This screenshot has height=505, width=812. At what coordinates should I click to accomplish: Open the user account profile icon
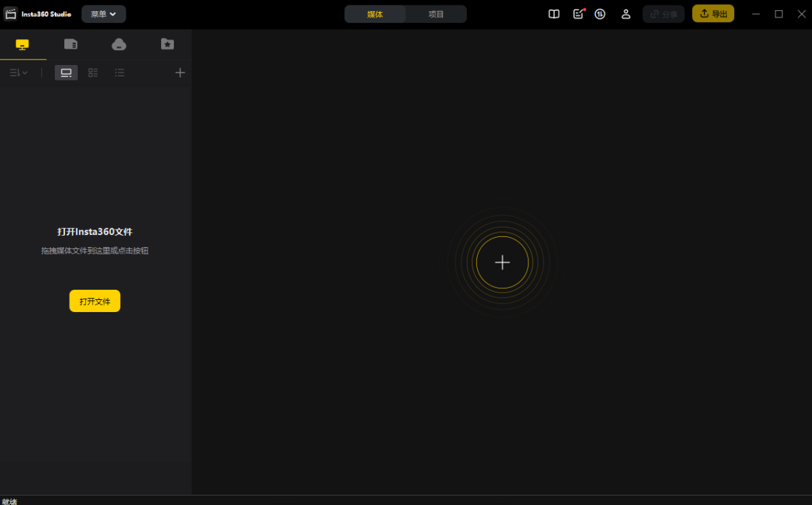(626, 14)
